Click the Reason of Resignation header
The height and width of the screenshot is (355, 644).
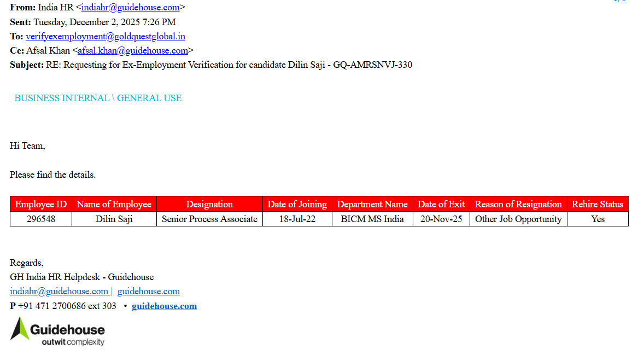518,204
